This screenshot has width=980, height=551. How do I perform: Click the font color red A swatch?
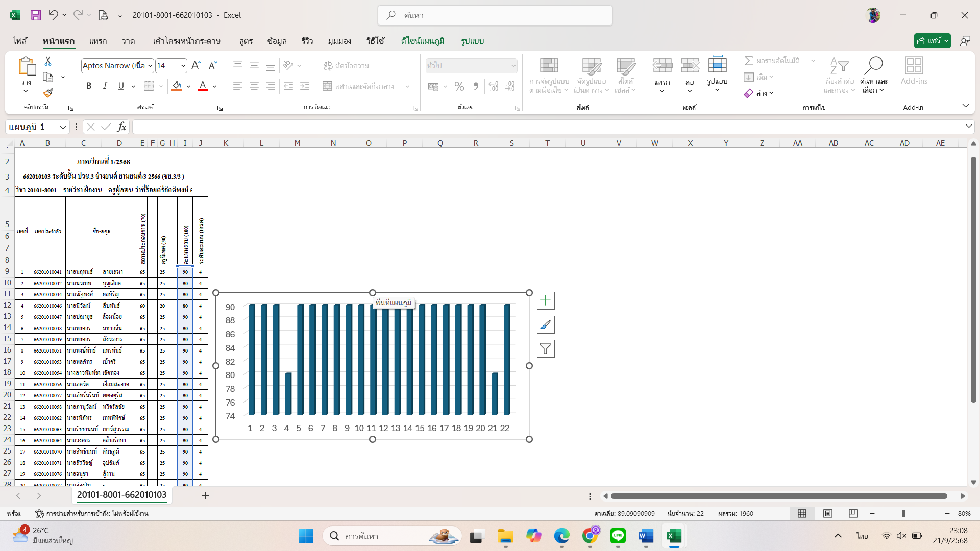(203, 86)
